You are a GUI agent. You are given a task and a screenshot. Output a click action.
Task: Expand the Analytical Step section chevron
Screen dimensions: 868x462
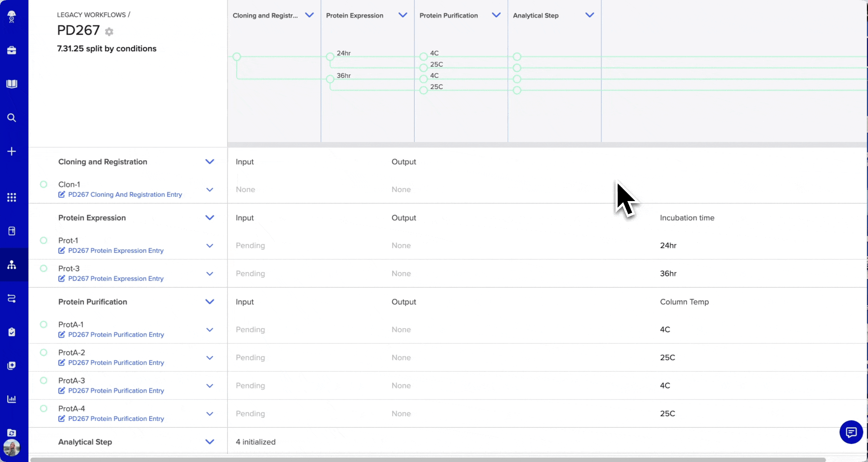coord(210,441)
